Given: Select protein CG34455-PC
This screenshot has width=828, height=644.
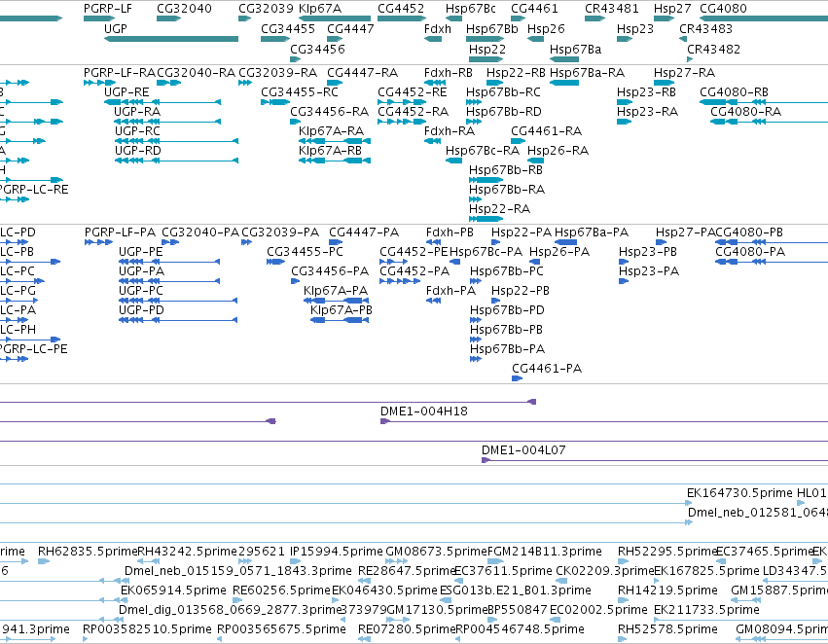Looking at the screenshot, I should 305,252.
